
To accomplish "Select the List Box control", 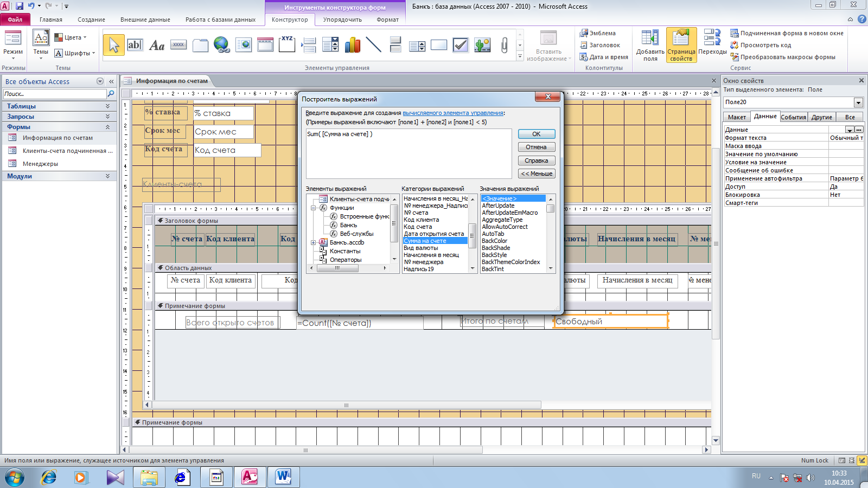I will [417, 45].
